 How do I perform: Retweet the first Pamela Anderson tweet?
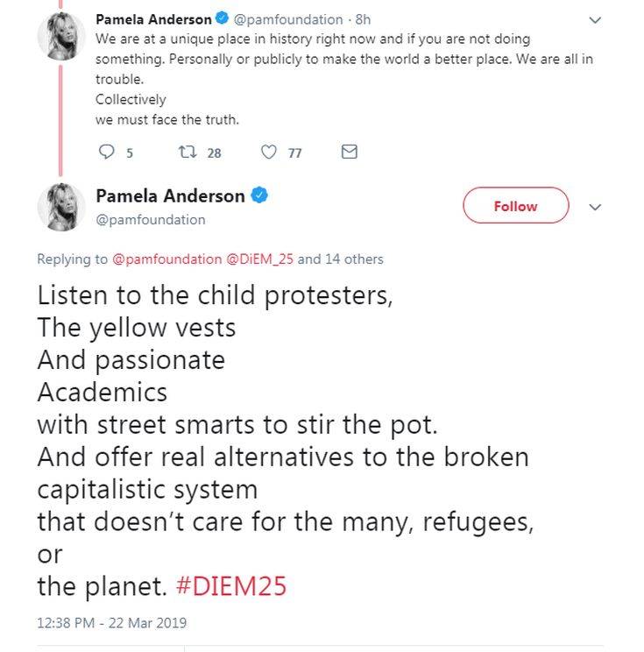(188, 152)
